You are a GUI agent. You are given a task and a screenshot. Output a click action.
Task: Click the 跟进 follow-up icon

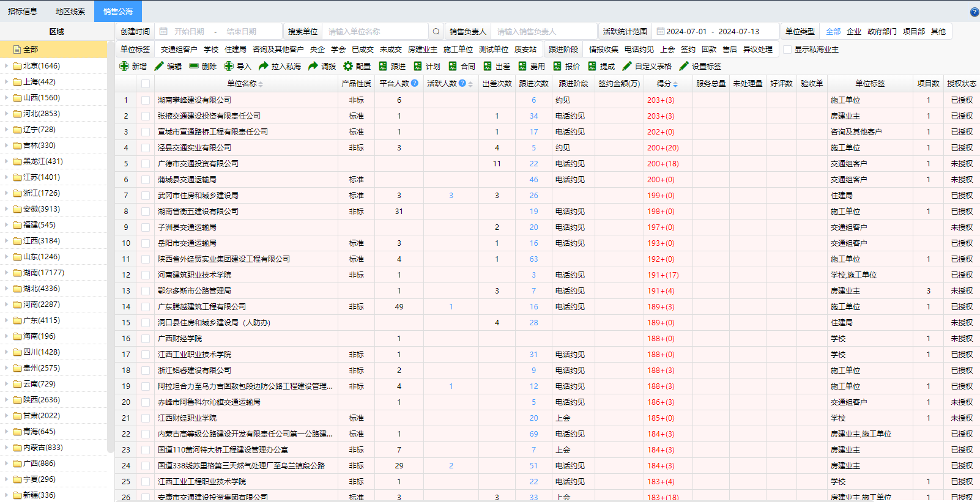pyautogui.click(x=383, y=66)
